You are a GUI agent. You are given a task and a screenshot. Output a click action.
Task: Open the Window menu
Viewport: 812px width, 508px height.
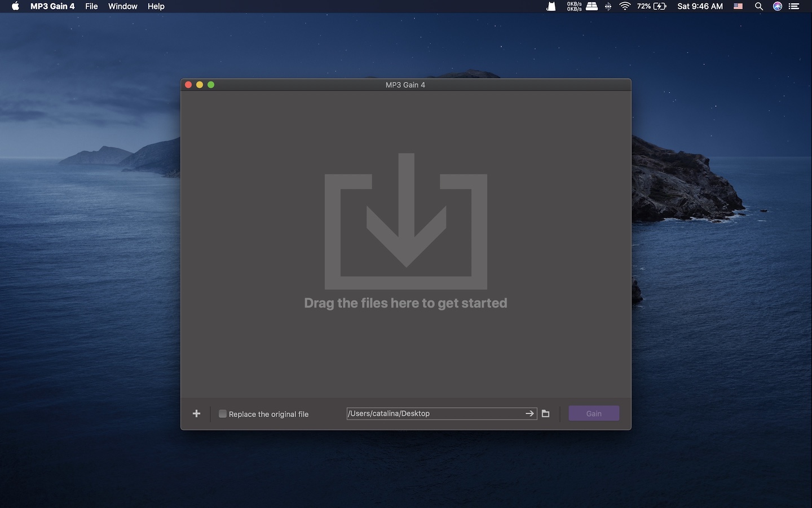tap(122, 6)
